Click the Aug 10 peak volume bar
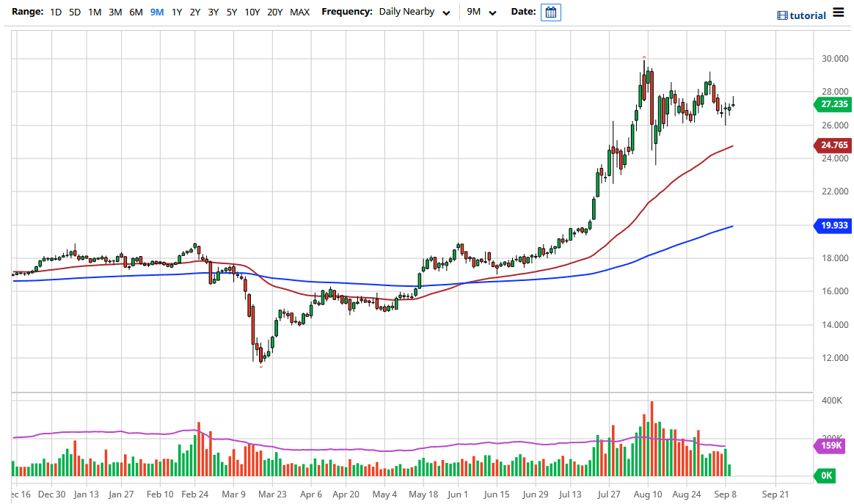Screen dimensions: 854x504 [651, 438]
